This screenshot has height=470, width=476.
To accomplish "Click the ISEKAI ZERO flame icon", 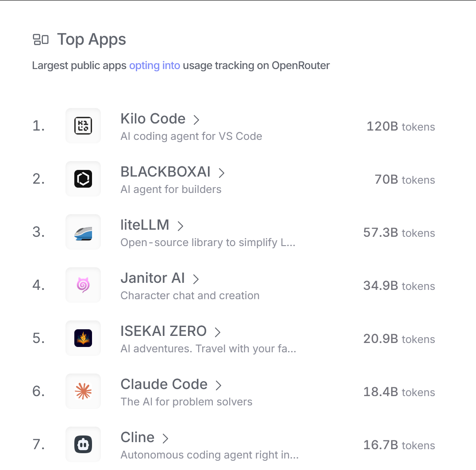I will click(83, 338).
